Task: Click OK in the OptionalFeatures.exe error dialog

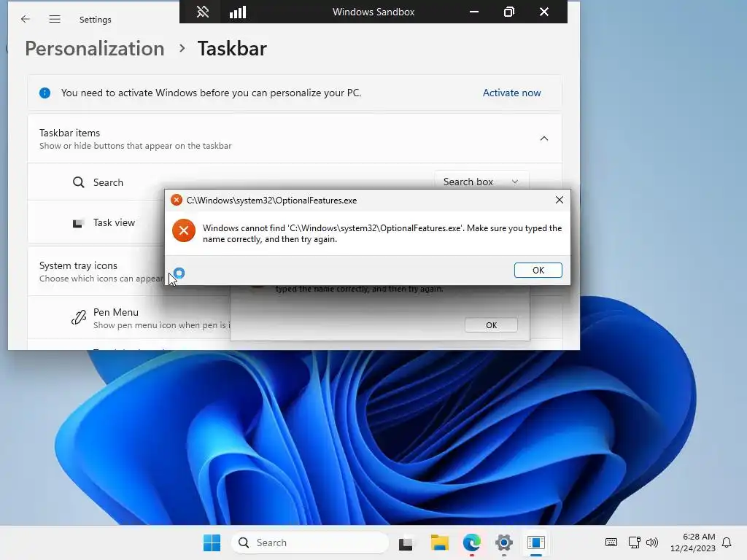Action: (x=538, y=270)
